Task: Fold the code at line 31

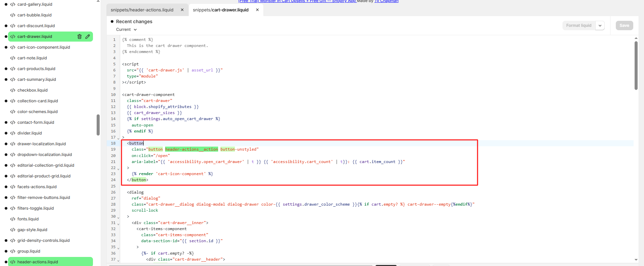Action: coord(118,224)
